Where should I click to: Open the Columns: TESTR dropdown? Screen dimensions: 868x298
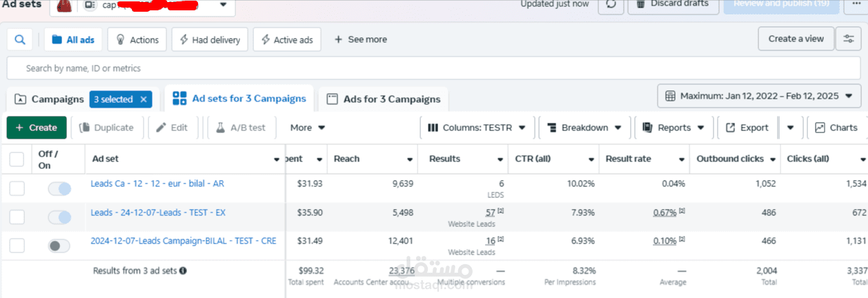tap(477, 128)
